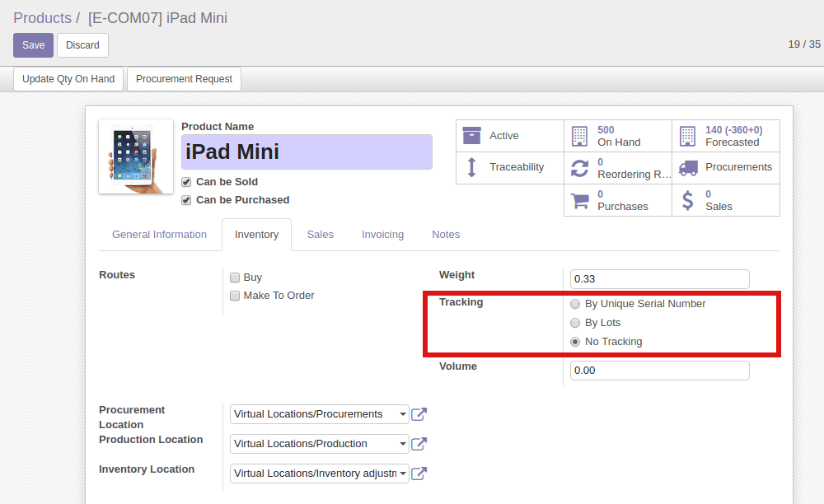Viewport: 824px width, 504px height.
Task: Select No Tracking radio option
Action: point(575,342)
